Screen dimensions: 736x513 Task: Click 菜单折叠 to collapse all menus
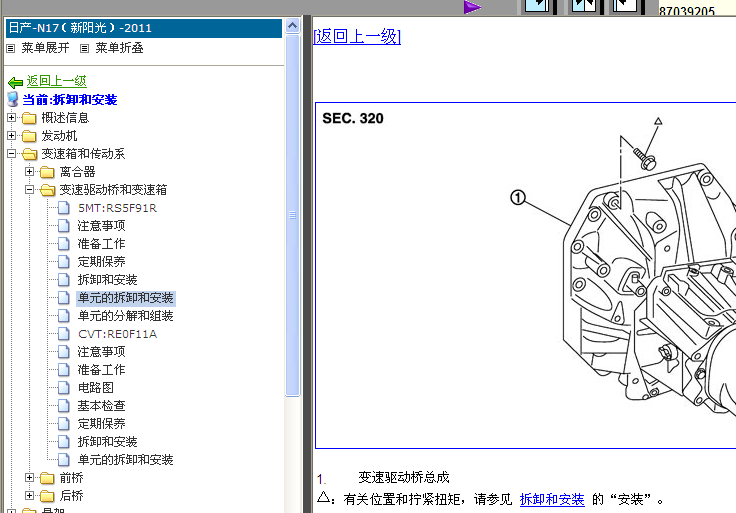click(x=119, y=48)
